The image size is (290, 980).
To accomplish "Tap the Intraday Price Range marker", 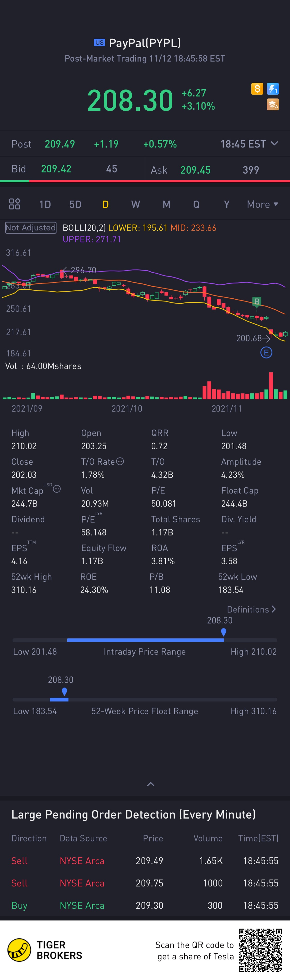I will coord(223,632).
